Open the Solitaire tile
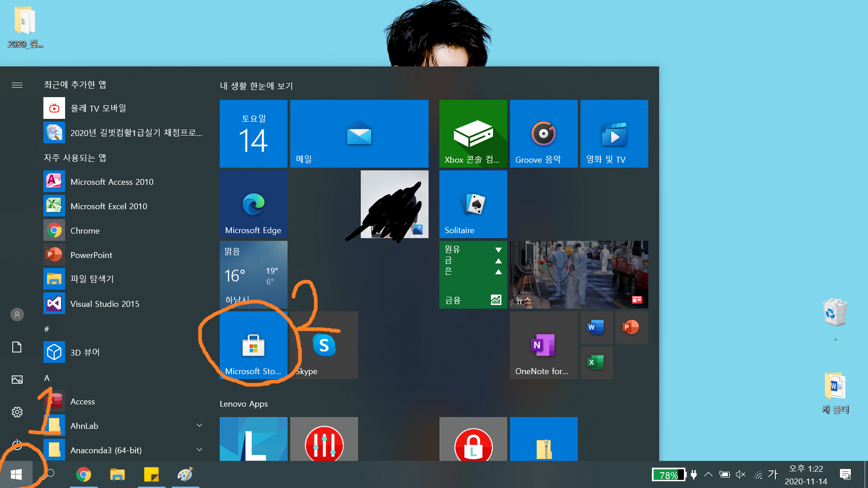The width and height of the screenshot is (868, 488). click(x=473, y=204)
